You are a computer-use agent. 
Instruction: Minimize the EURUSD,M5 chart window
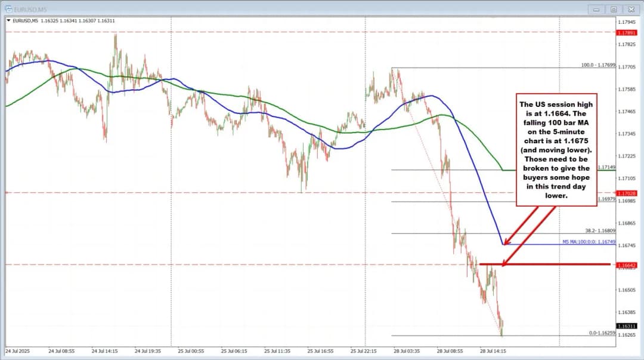[x=595, y=9]
